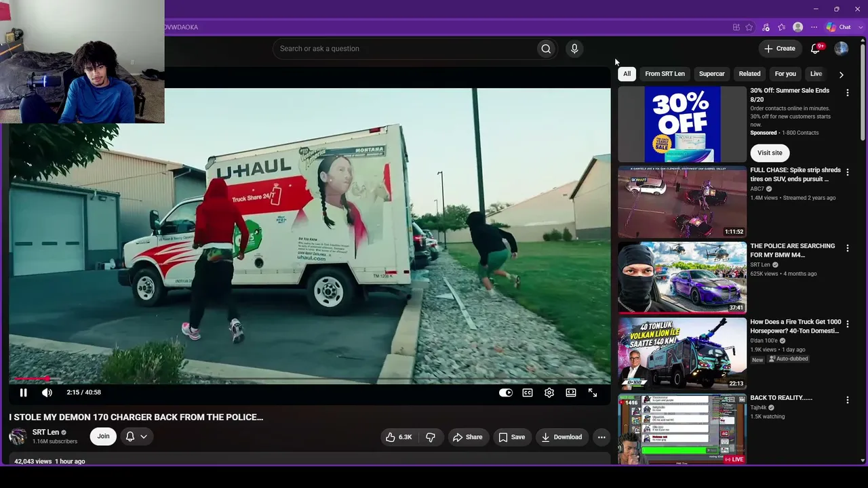This screenshot has width=868, height=488.
Task: Open options menu for the Summer Sale ad
Action: click(x=848, y=93)
